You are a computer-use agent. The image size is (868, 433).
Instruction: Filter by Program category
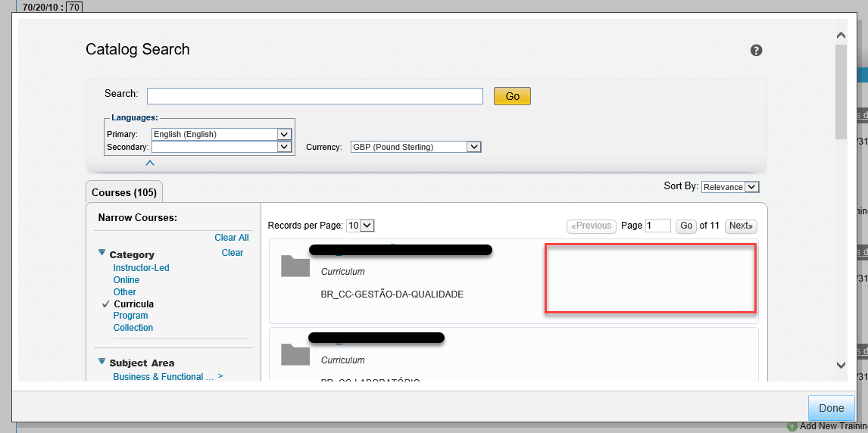pyautogui.click(x=130, y=316)
